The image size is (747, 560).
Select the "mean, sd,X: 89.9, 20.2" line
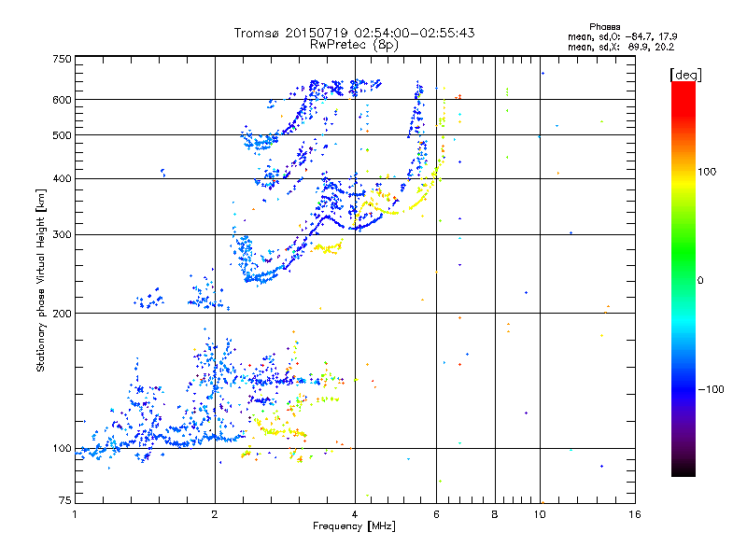(x=621, y=47)
